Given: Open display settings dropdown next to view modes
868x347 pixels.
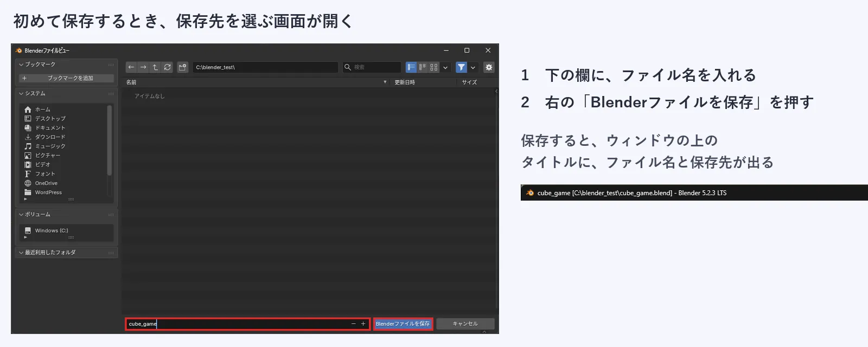Looking at the screenshot, I should tap(445, 67).
